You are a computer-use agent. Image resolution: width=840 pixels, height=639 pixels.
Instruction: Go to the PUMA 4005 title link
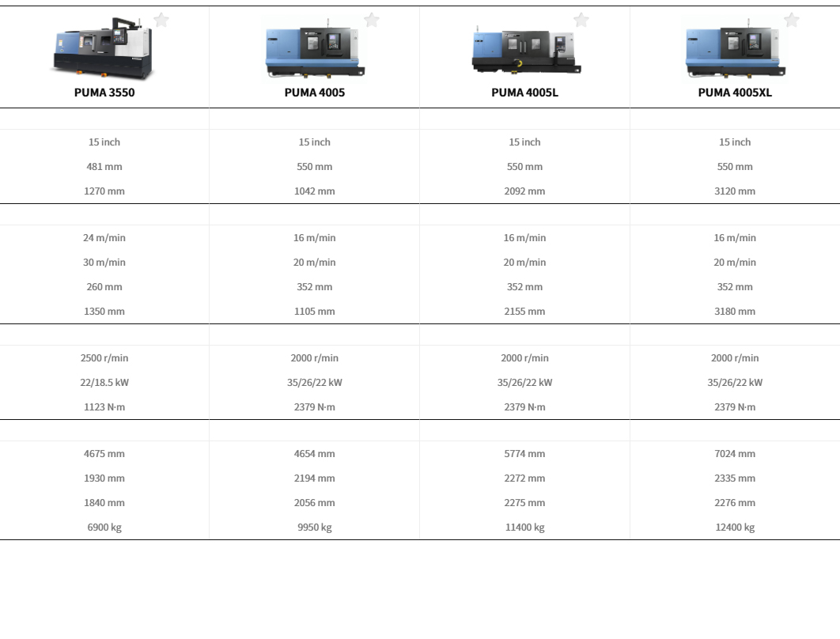tap(315, 93)
